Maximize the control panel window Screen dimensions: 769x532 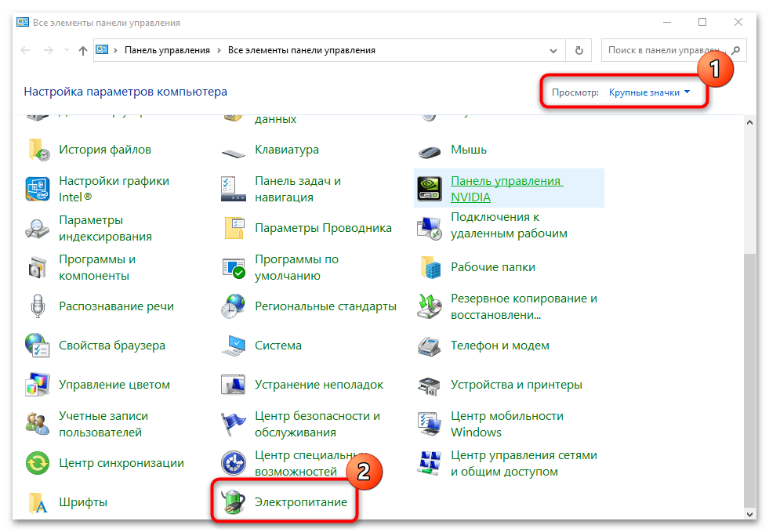(702, 23)
